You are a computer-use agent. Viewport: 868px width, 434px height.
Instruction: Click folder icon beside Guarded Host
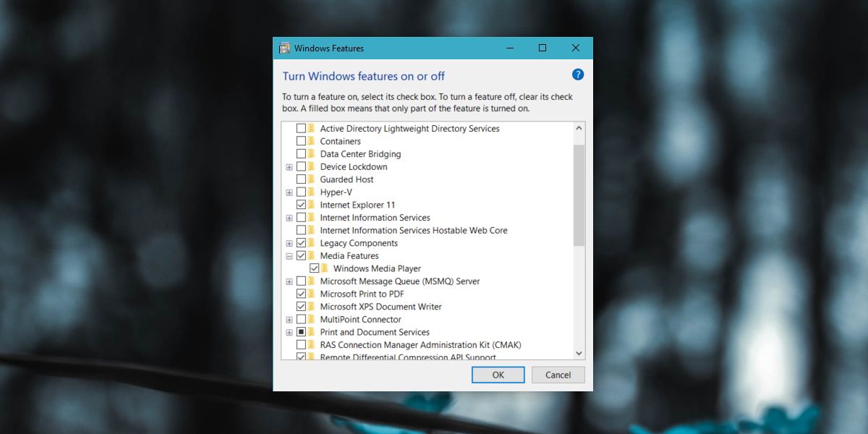312,179
